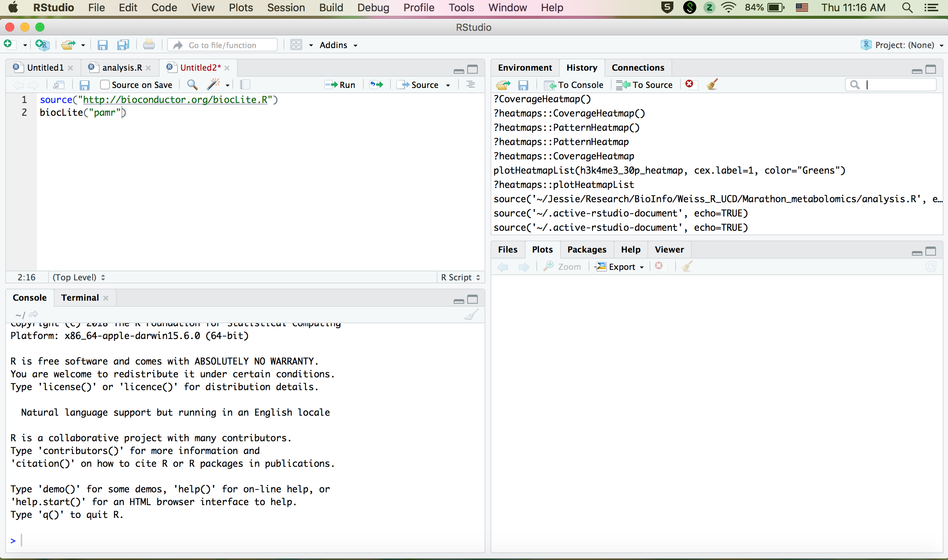Click the code tools magic wand icon
This screenshot has width=948, height=560.
(213, 85)
